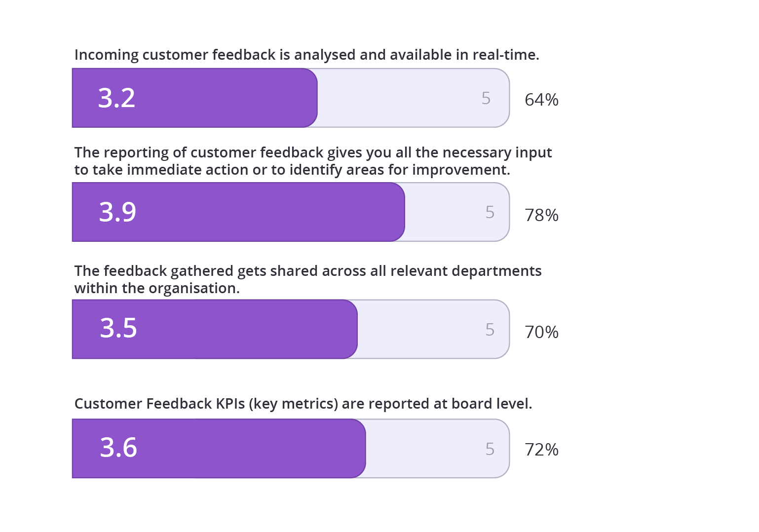The image size is (759, 532).
Task: Select the 72% percentage label
Action: click(x=541, y=450)
